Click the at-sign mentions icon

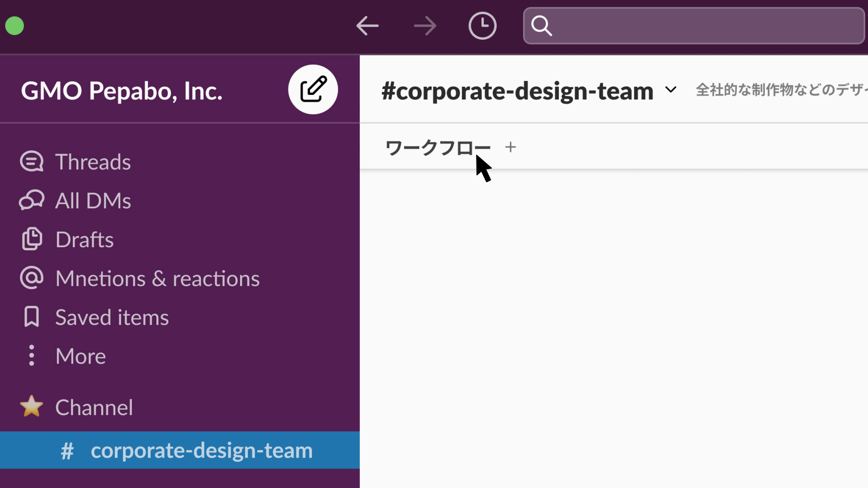click(32, 278)
